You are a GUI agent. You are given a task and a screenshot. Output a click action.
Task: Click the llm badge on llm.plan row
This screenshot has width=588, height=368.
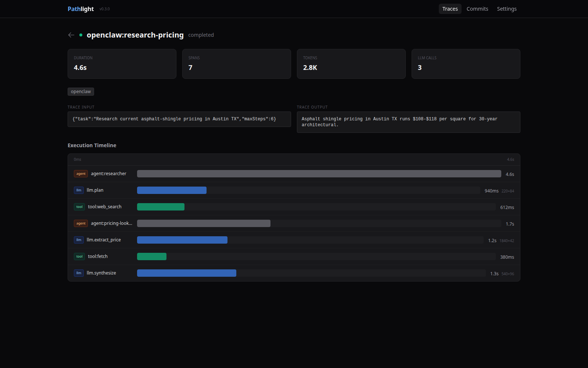point(79,190)
